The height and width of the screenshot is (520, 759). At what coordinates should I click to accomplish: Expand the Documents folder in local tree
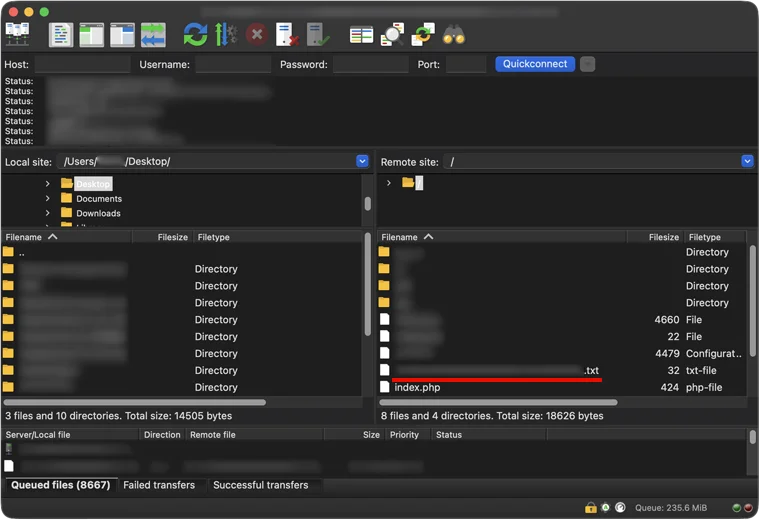pyautogui.click(x=47, y=199)
